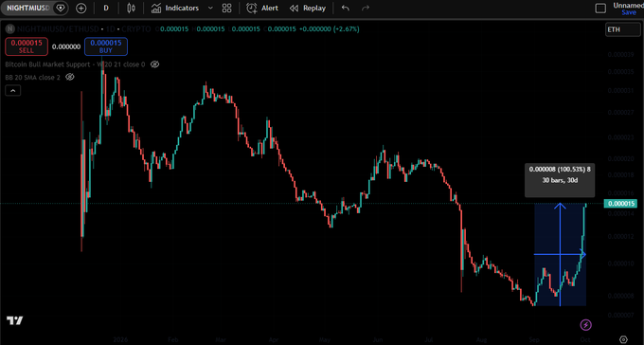This screenshot has height=345, width=644.
Task: Collapse the indicator legend chevron
Action: coord(12,91)
